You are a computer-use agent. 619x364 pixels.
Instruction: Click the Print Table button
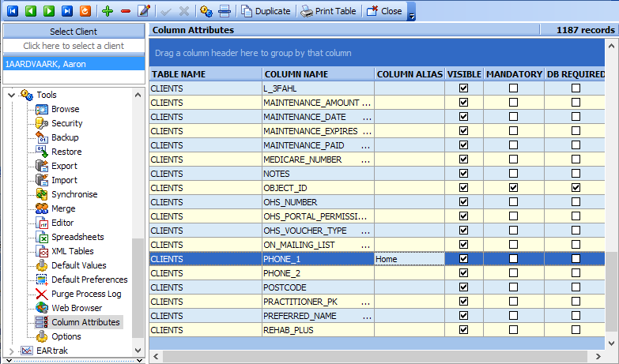click(329, 11)
